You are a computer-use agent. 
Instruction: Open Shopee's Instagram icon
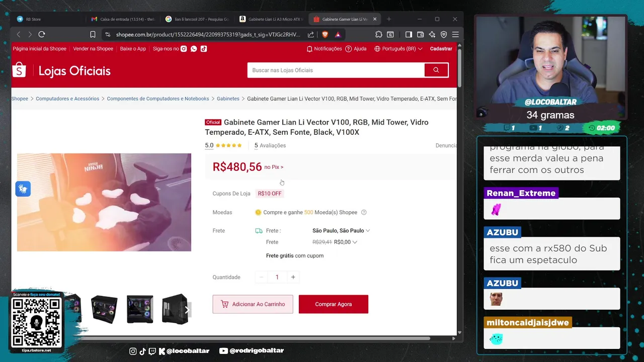tap(184, 49)
